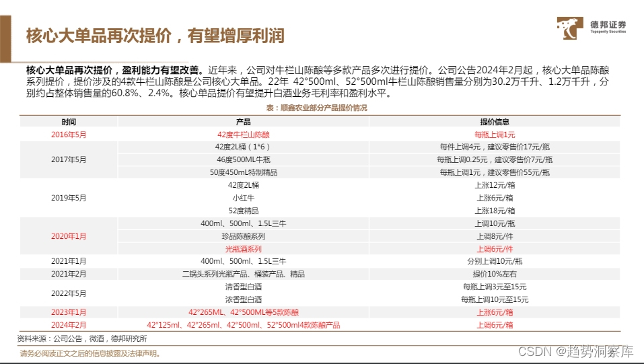Click the 50度450mL特制精品 product cell

[x=243, y=172]
